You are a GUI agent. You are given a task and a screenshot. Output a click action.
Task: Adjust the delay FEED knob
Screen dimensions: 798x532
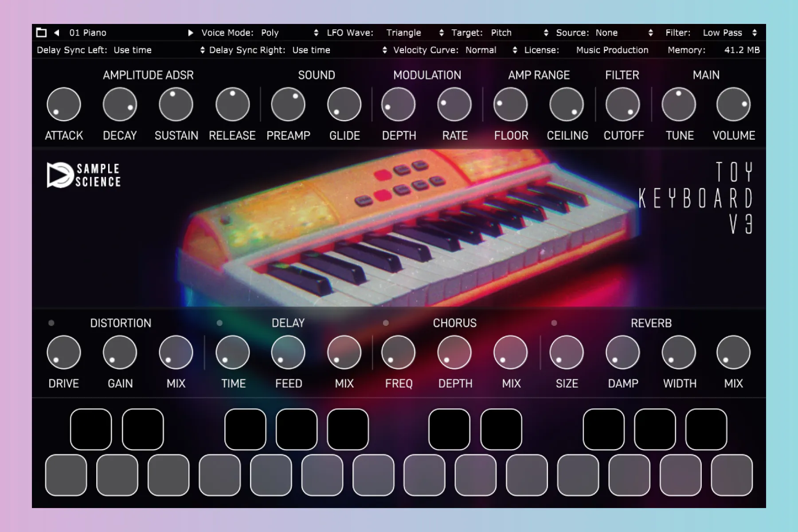pyautogui.click(x=288, y=353)
